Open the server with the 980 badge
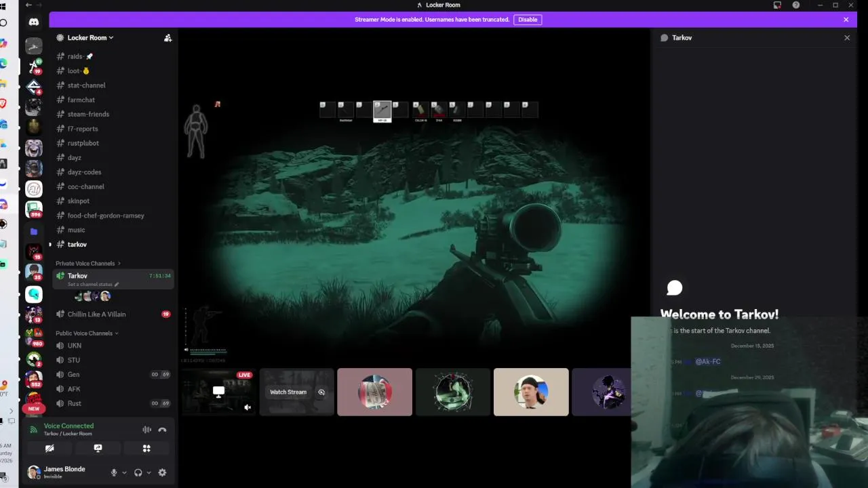868x488 pixels. pyautogui.click(x=34, y=336)
